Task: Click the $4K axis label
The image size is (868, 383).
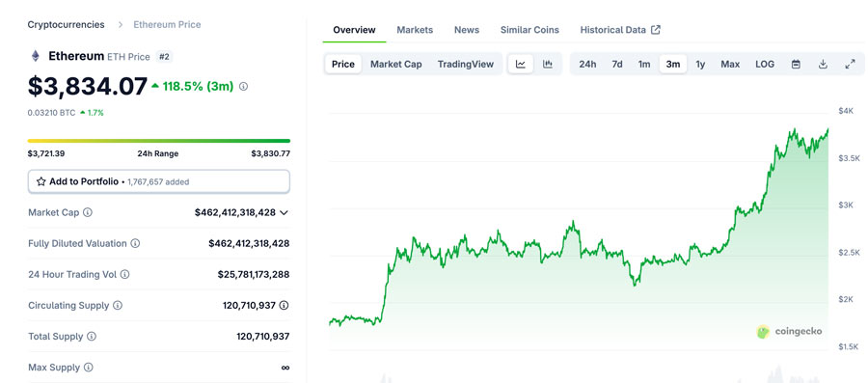Action: (x=845, y=111)
